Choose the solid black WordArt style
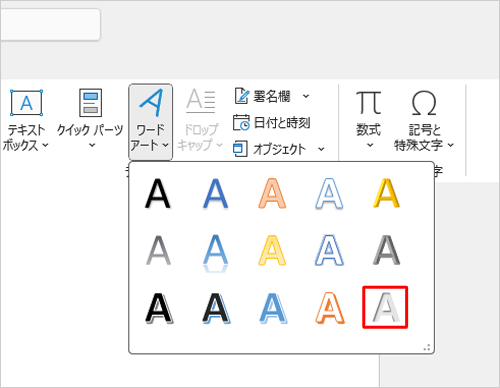500x388 pixels. (x=158, y=193)
